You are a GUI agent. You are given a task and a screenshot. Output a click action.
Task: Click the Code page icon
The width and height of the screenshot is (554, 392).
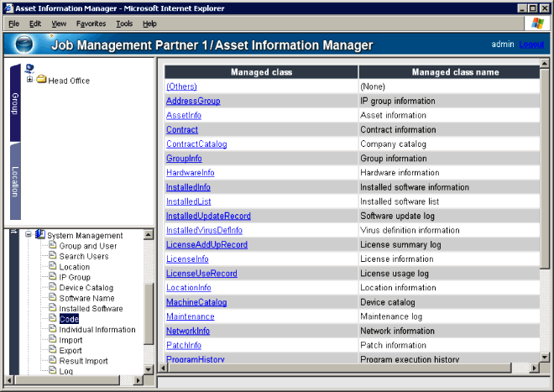[53, 318]
